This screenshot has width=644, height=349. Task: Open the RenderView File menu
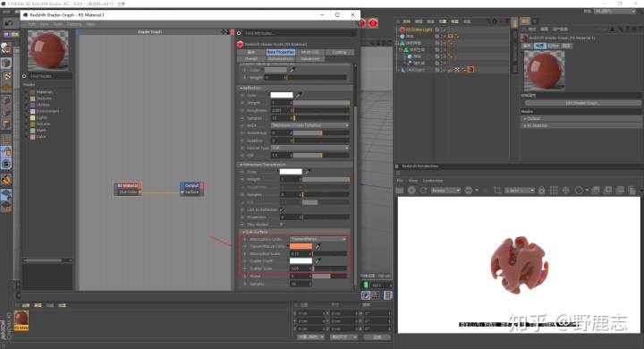pyautogui.click(x=400, y=180)
